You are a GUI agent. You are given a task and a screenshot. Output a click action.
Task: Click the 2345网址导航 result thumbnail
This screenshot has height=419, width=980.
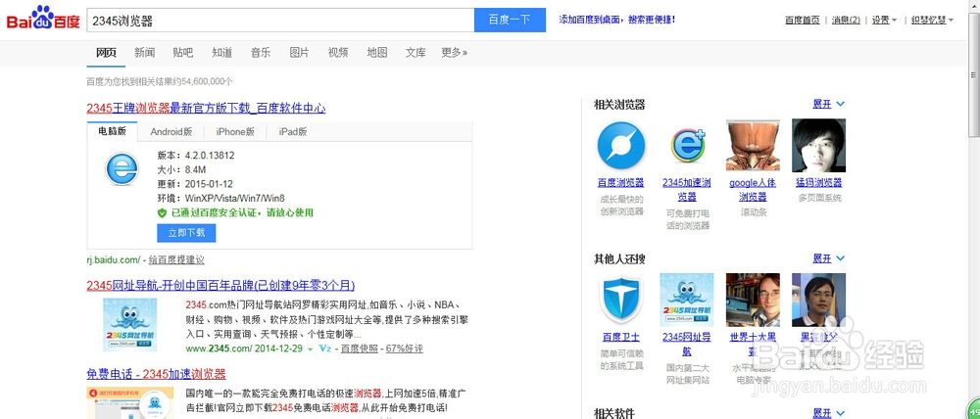pyautogui.click(x=130, y=325)
